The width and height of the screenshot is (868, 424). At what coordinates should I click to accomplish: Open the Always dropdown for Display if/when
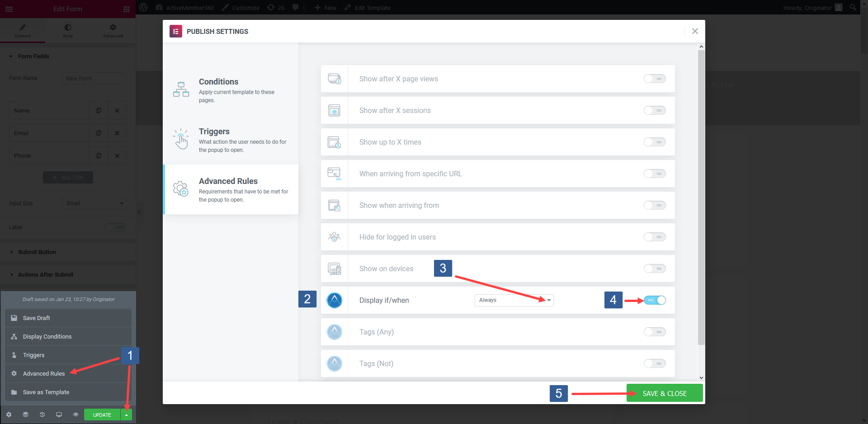pyautogui.click(x=514, y=300)
